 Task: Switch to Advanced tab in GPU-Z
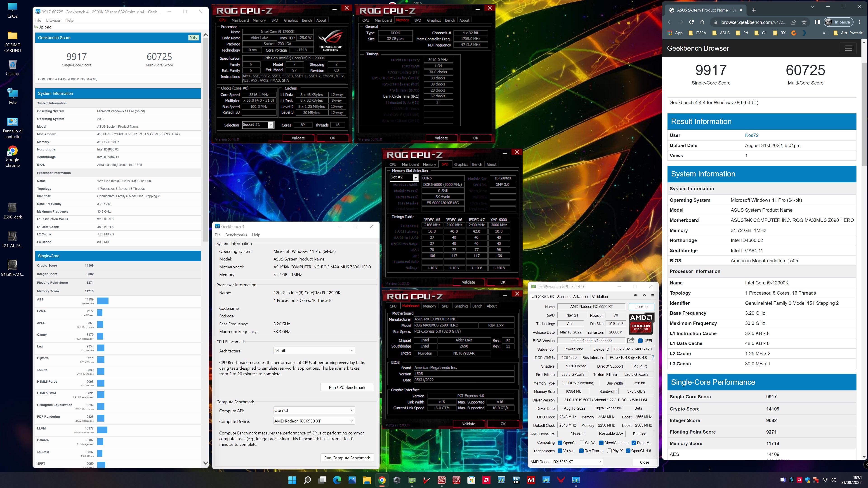click(581, 297)
